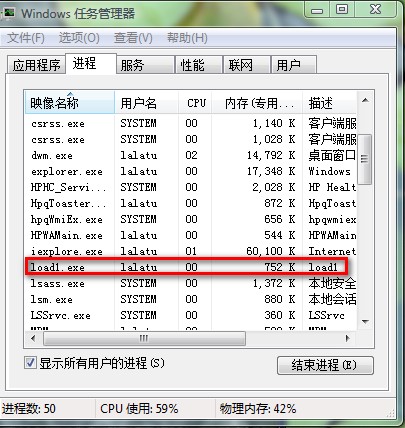Maximize the Task Manager window
The height and width of the screenshot is (428, 405).
(342, 9)
